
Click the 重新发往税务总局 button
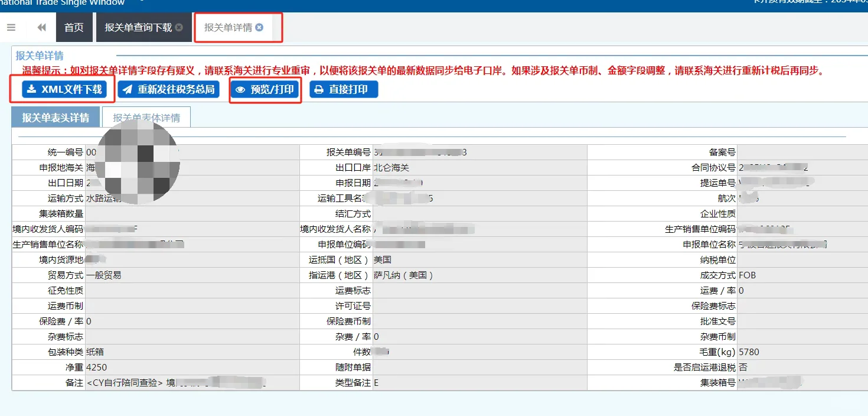(x=168, y=89)
